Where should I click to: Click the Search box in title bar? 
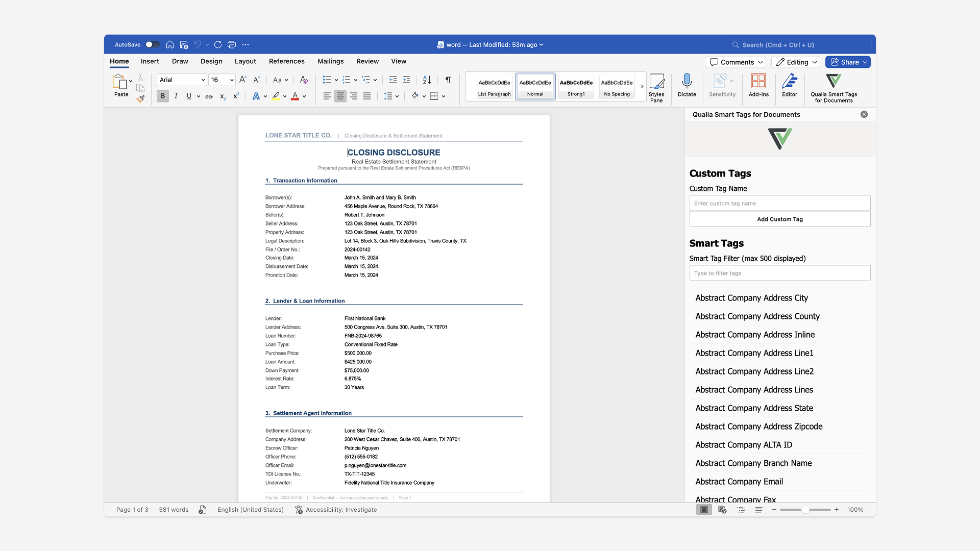point(800,45)
